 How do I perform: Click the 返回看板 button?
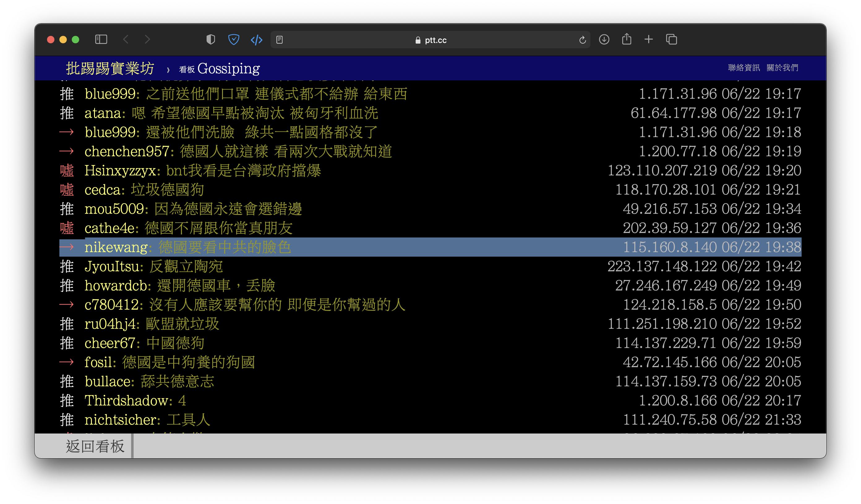point(95,446)
